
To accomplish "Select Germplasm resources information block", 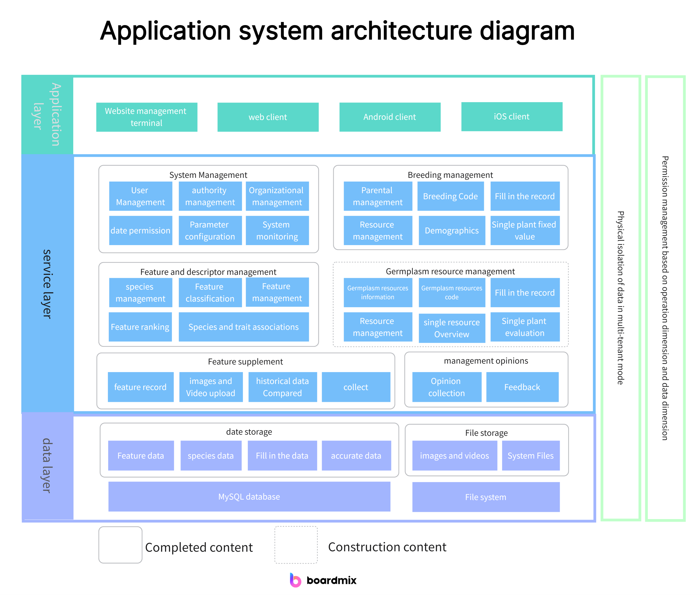I will click(377, 292).
